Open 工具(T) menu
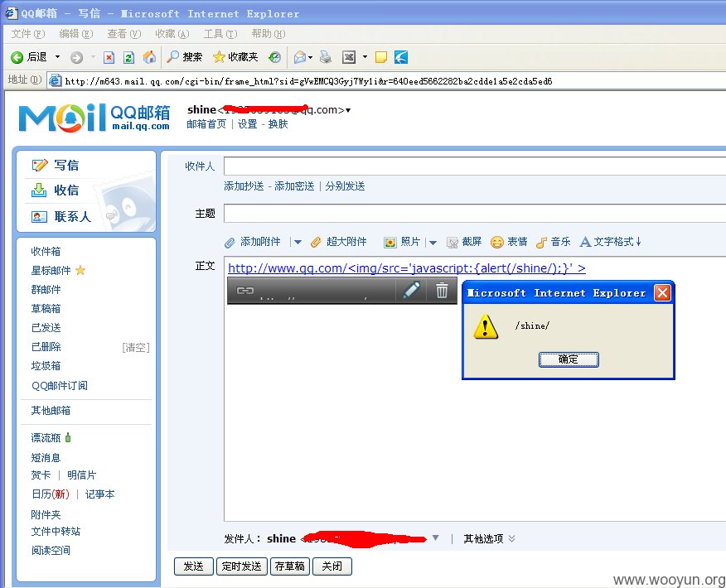This screenshot has width=726, height=588. [x=220, y=34]
